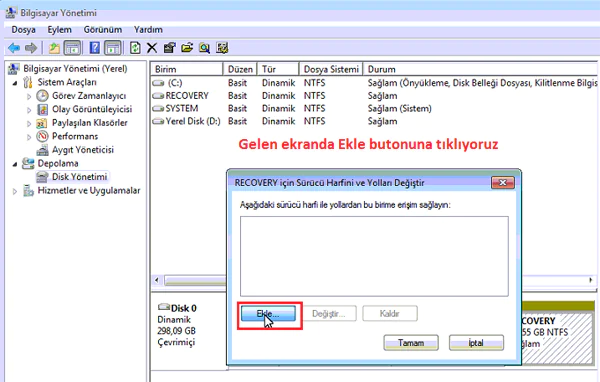This screenshot has height=382, width=600.
Task: Sort by the Dosya Sistemi column header
Action: 331,69
